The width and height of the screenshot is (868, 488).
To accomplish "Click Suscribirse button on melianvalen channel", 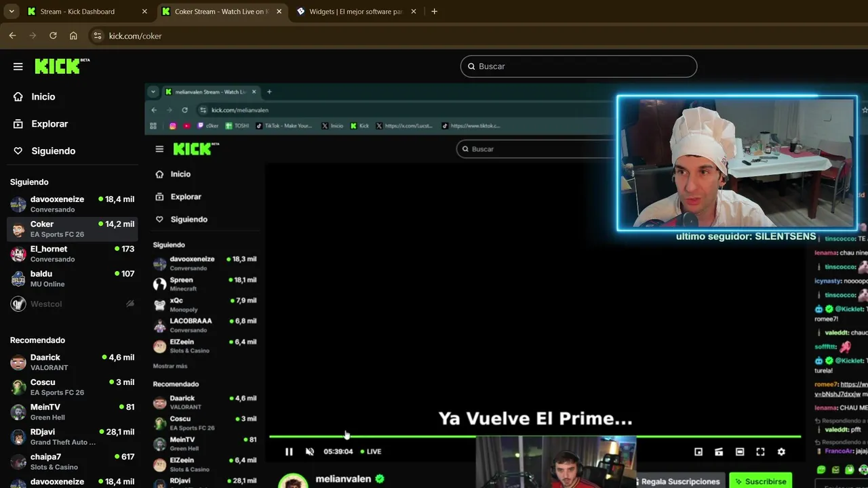I will 760,481.
